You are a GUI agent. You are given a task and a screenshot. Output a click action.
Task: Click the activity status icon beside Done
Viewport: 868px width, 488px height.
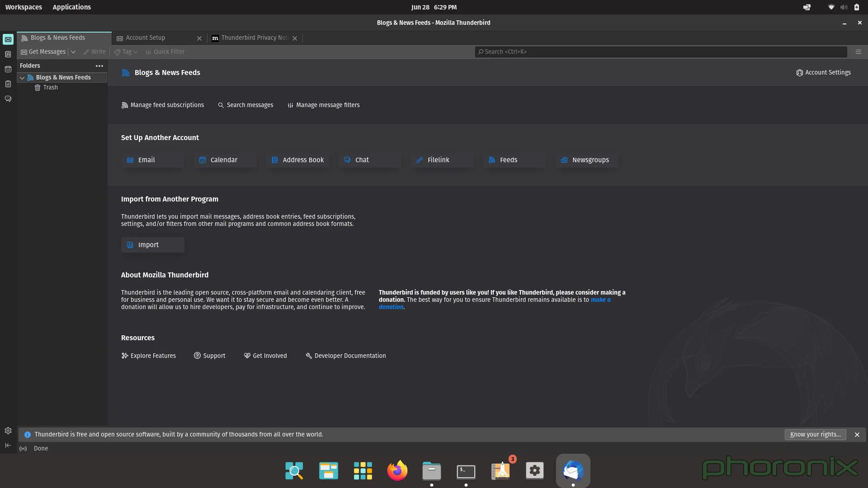coord(23,449)
